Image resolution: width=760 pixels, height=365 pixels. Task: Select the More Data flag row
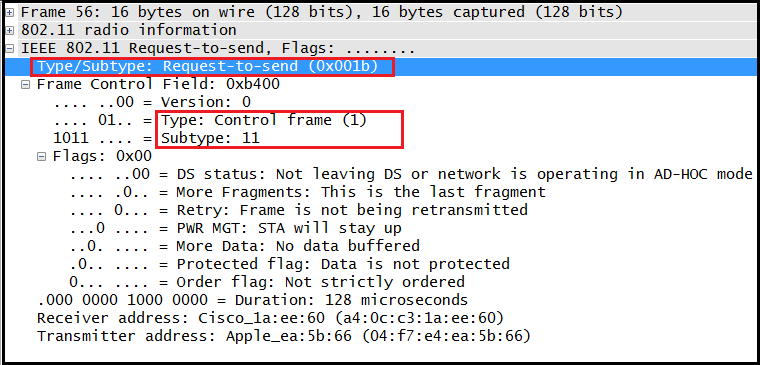[x=244, y=246]
